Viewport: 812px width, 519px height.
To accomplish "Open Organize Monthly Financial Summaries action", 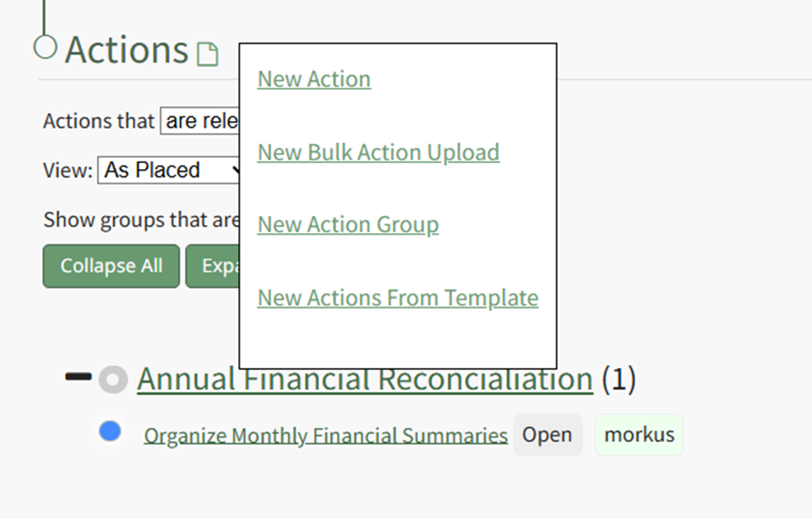I will point(325,436).
